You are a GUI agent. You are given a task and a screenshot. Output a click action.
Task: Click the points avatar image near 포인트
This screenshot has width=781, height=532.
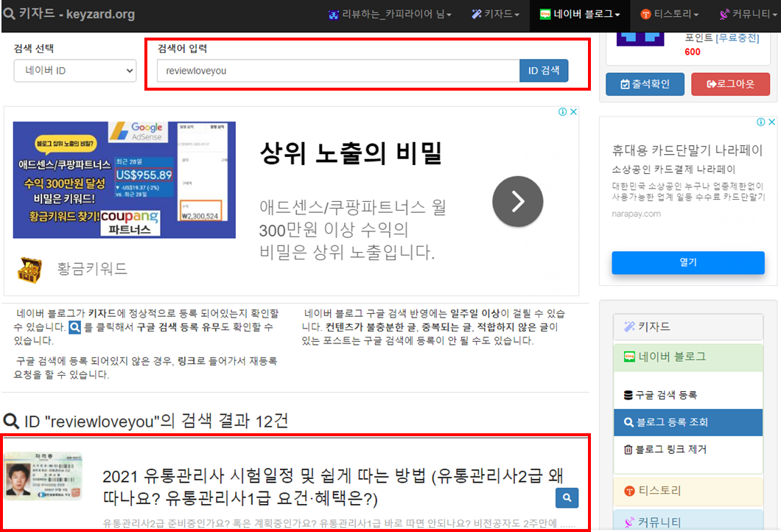click(640, 39)
